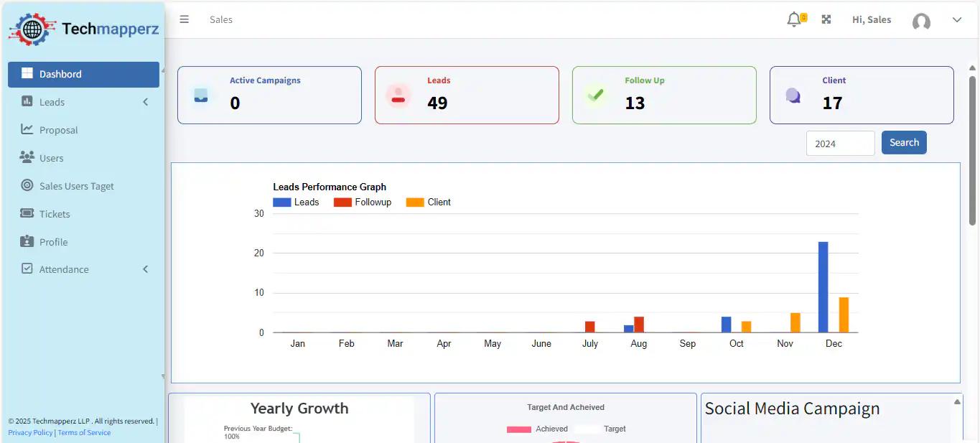
Task: Click the Social Media Campaign heading
Action: click(x=792, y=409)
